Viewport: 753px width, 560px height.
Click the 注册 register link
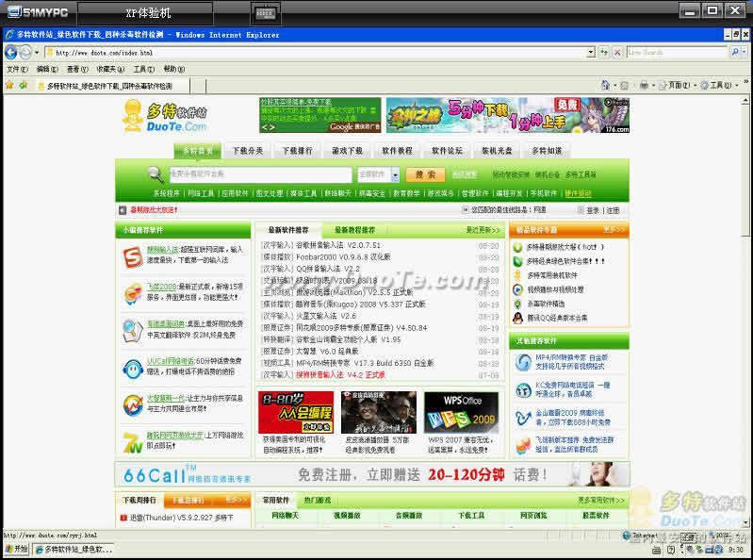pyautogui.click(x=613, y=210)
